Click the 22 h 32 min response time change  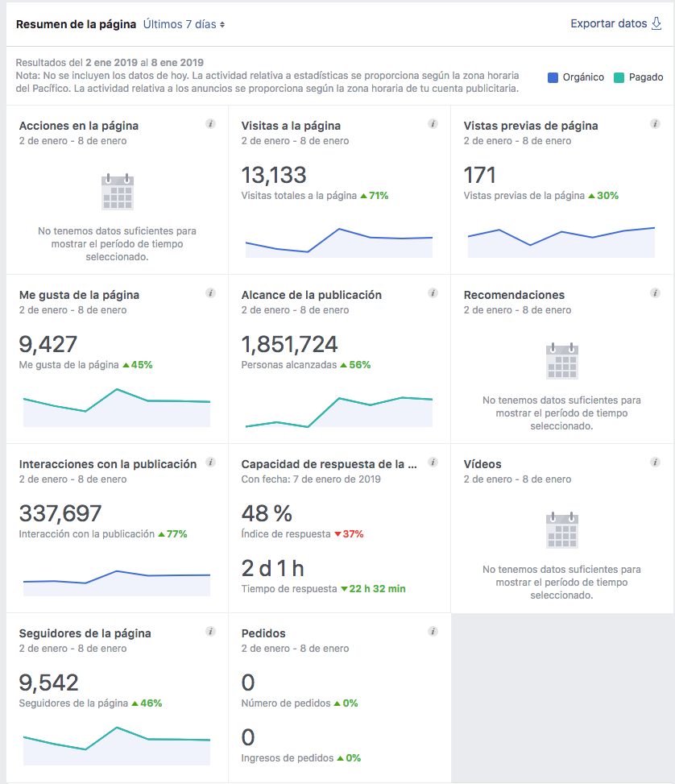click(373, 589)
